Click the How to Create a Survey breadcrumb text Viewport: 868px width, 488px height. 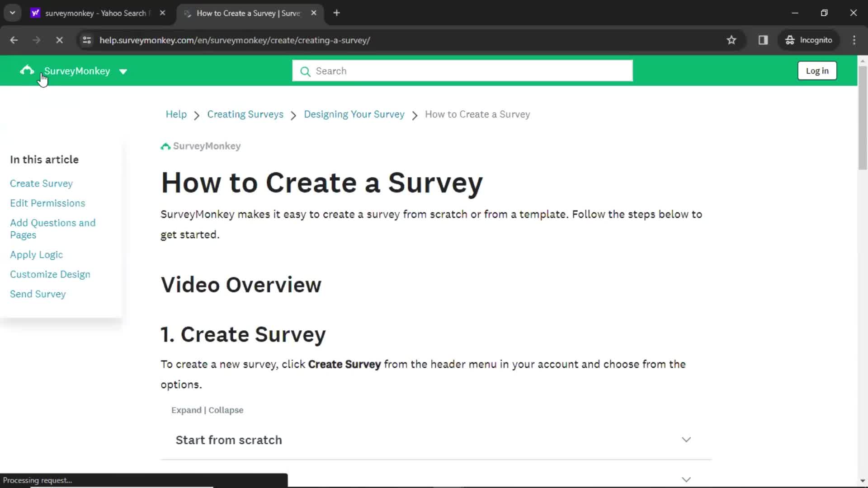[x=477, y=114]
